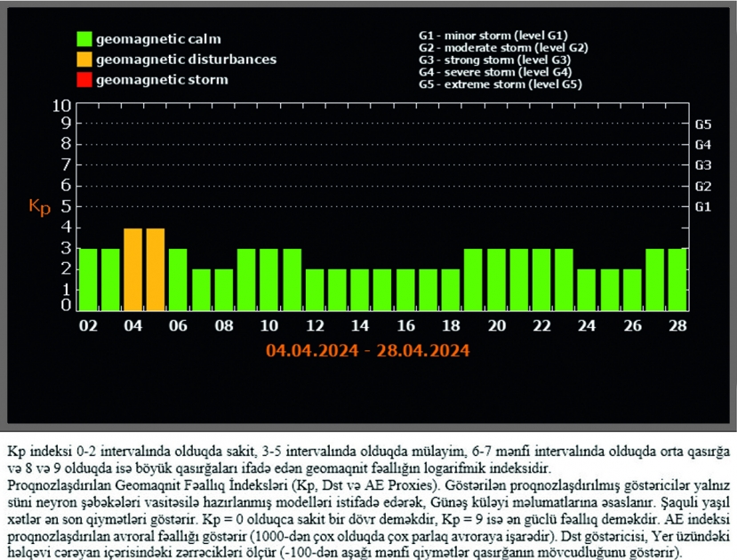Click the green bar above day 20
Viewport: 737px width, 560px height.
(x=496, y=279)
